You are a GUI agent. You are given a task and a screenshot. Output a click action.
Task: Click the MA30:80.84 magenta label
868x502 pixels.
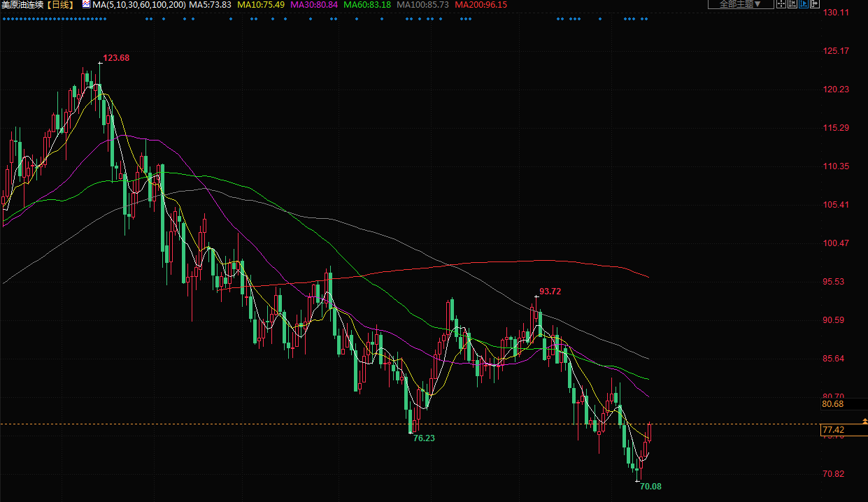(x=313, y=5)
